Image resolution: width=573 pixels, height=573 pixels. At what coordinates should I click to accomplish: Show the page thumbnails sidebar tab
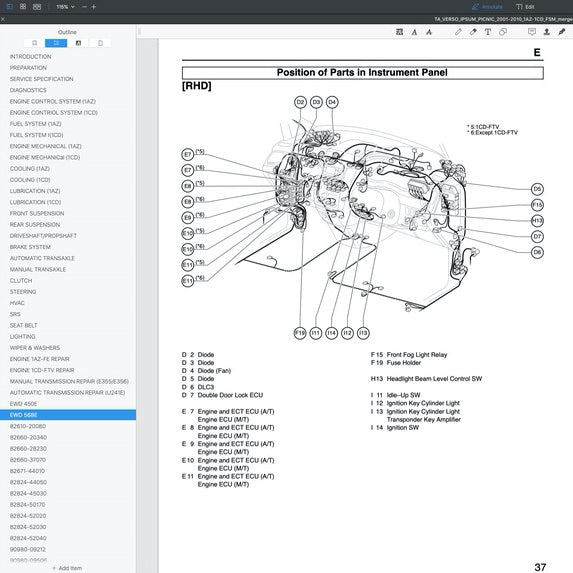click(x=100, y=43)
